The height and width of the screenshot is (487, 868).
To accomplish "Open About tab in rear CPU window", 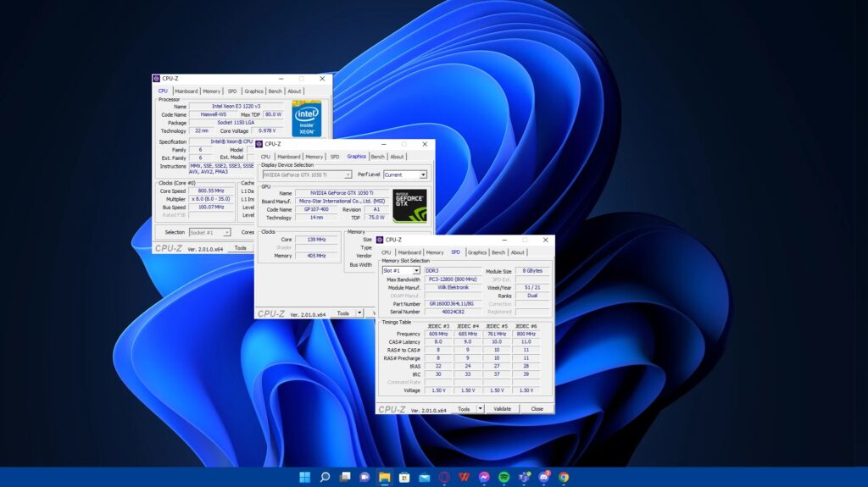I will pos(294,91).
